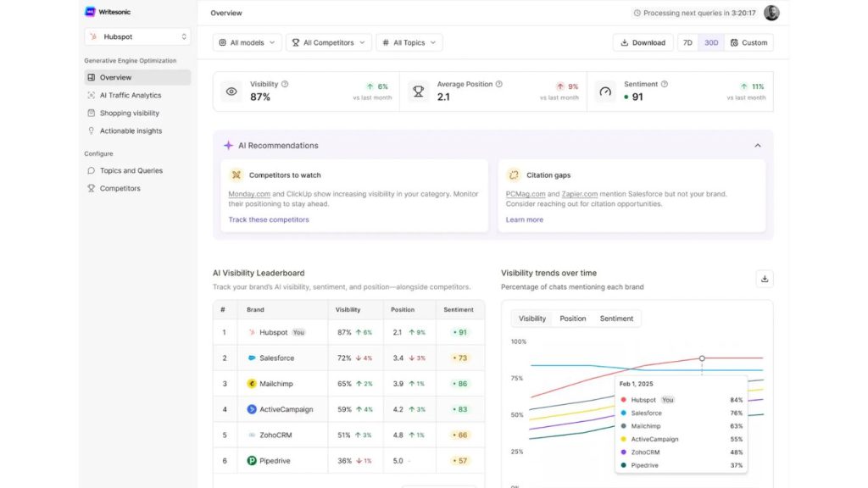Click the clock icon beside processing status
Screen dimensions: 868x488
(637, 13)
